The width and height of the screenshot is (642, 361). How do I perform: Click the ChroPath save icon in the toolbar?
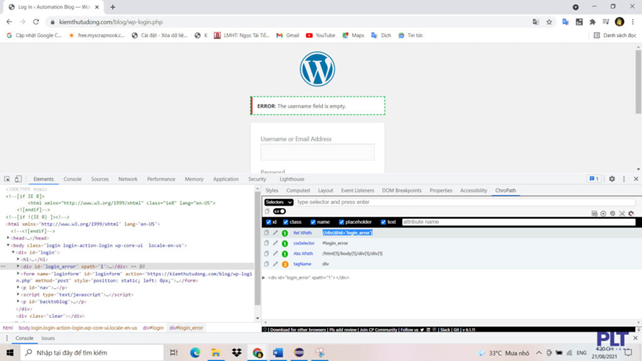click(x=594, y=213)
